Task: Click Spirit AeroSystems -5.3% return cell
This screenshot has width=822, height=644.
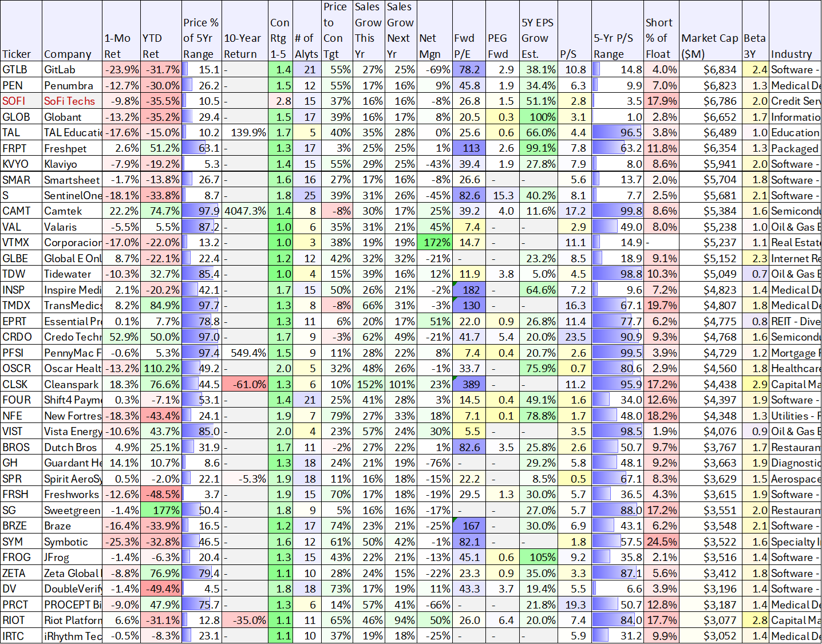Action: [x=245, y=479]
